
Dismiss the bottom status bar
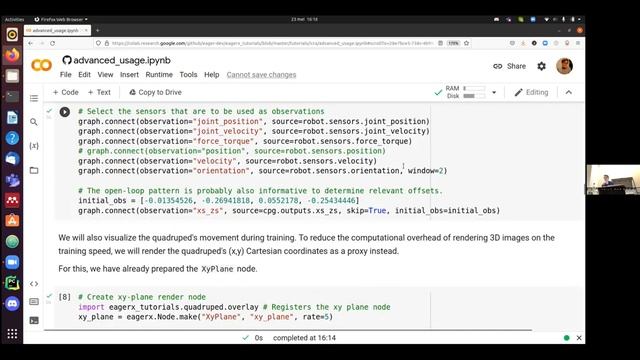[x=579, y=338]
